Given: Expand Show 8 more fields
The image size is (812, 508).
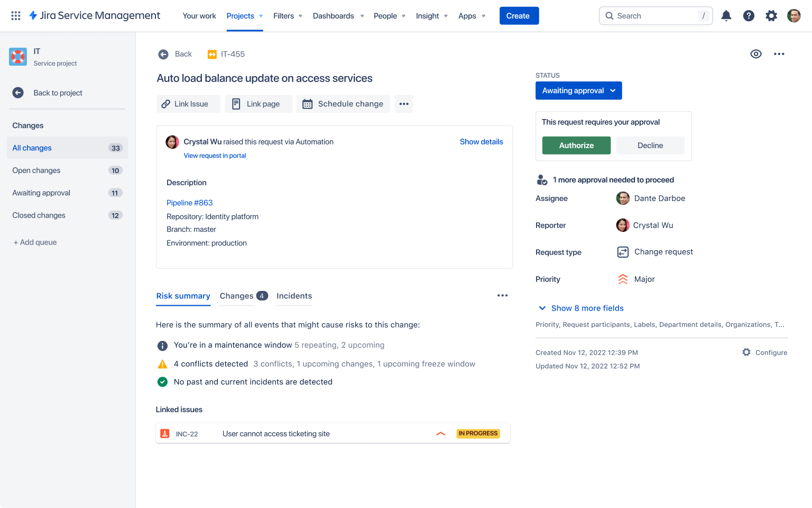Looking at the screenshot, I should pyautogui.click(x=582, y=308).
